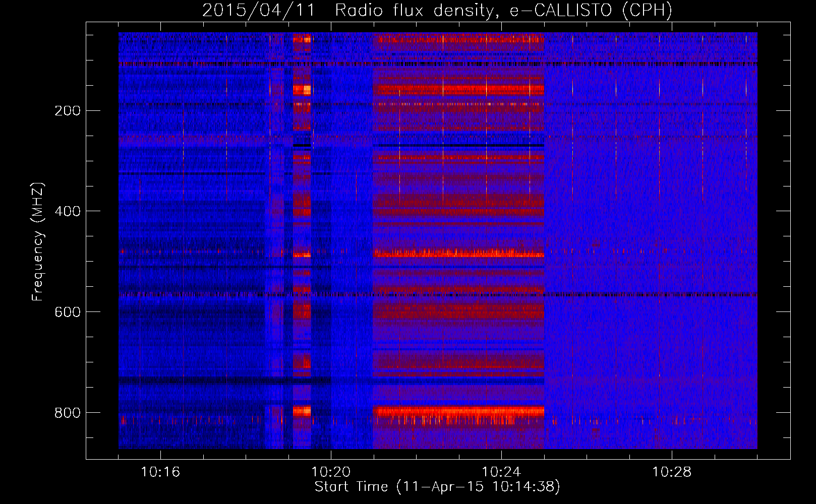
Task: Click the 800 frequency tick label
Action: [x=68, y=413]
